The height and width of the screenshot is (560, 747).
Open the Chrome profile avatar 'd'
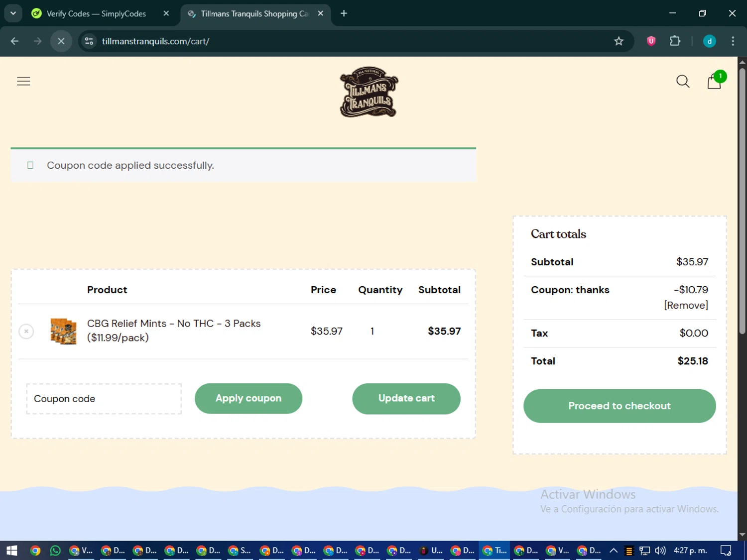coord(709,41)
